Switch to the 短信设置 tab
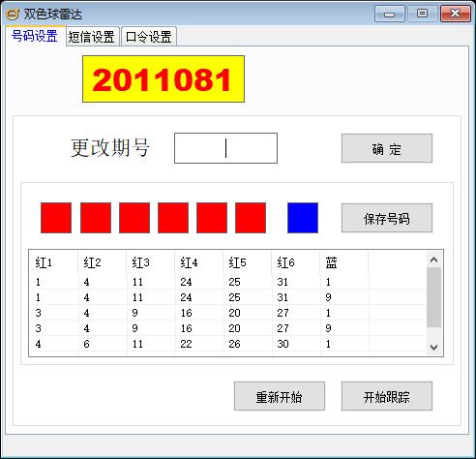 (x=92, y=37)
